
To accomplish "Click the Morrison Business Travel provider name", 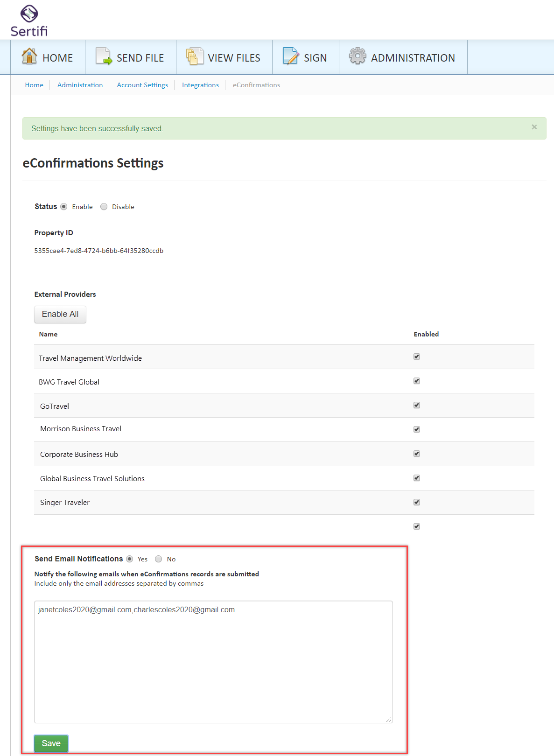I will 81,428.
